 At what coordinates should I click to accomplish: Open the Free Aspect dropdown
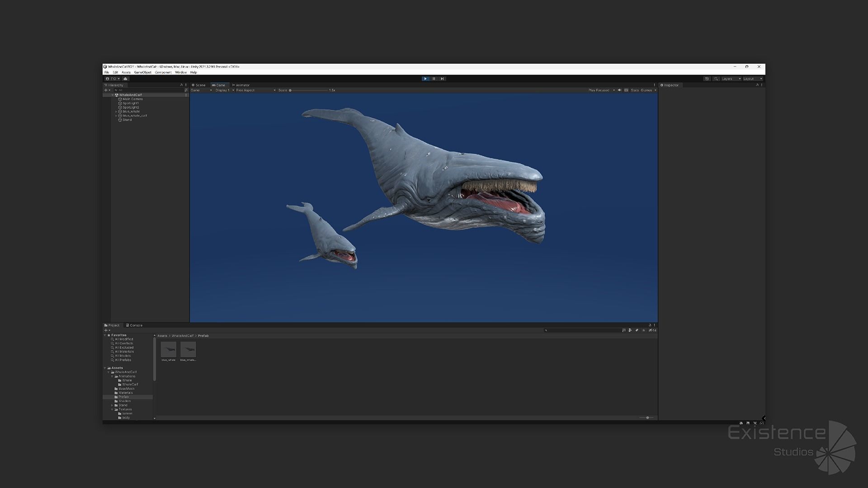click(256, 90)
